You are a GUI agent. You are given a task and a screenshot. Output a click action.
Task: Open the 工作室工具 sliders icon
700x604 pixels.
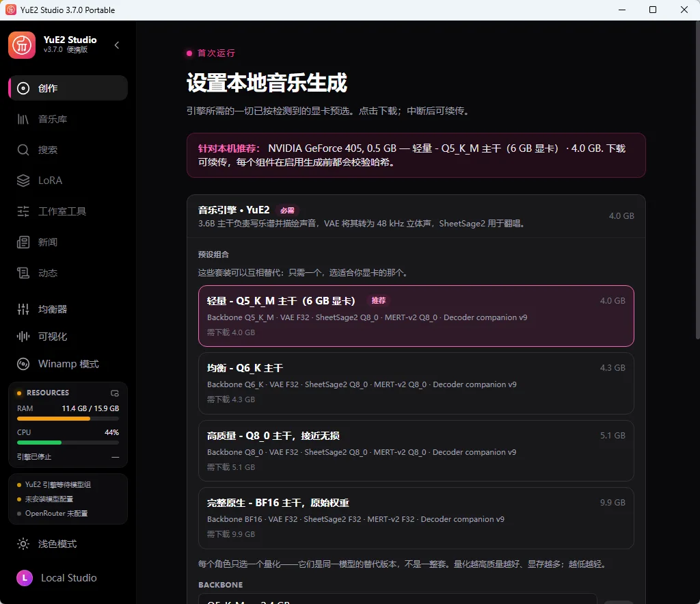(x=23, y=211)
